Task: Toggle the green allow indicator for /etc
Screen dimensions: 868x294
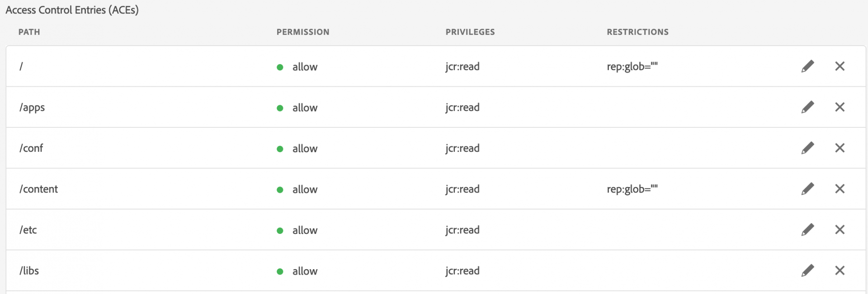Action: tap(280, 229)
